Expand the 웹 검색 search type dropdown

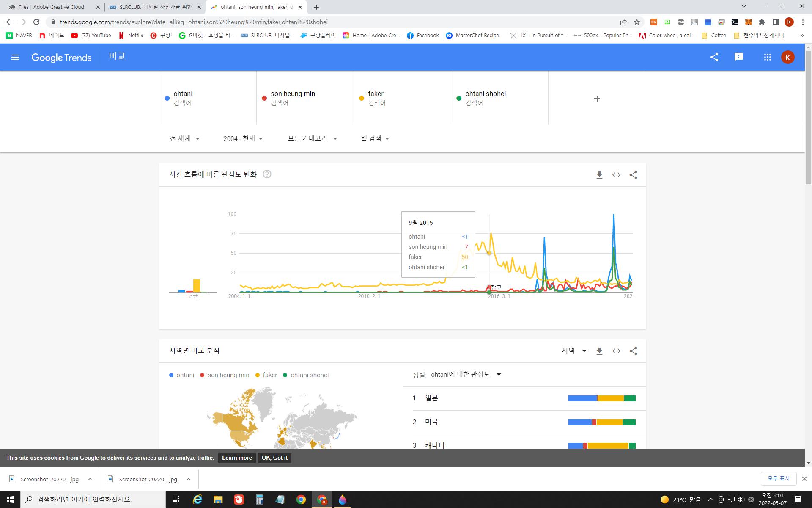tap(375, 138)
